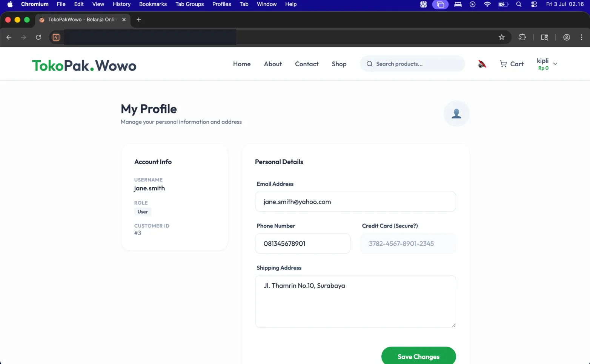Click the Credit Card field

tap(408, 243)
